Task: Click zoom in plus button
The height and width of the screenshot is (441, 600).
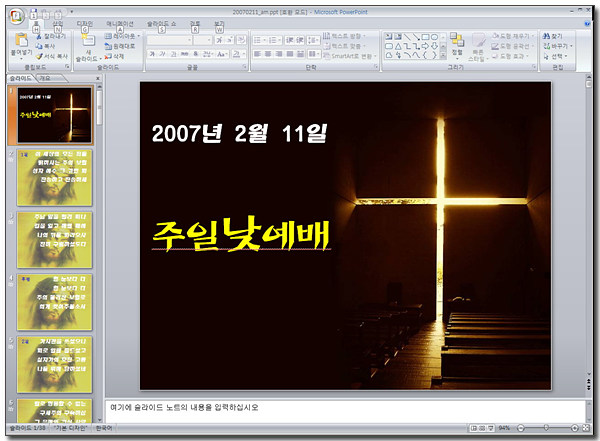Action: tap(574, 428)
